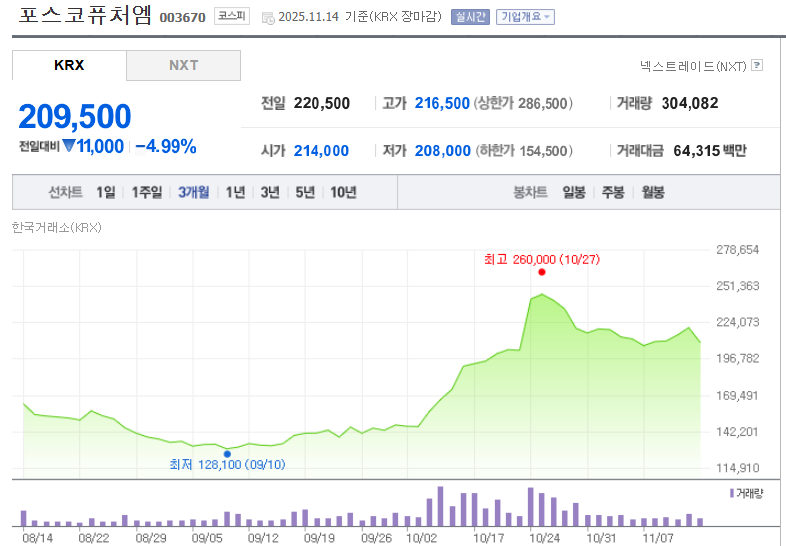Select the 5년 line chart period

click(305, 192)
